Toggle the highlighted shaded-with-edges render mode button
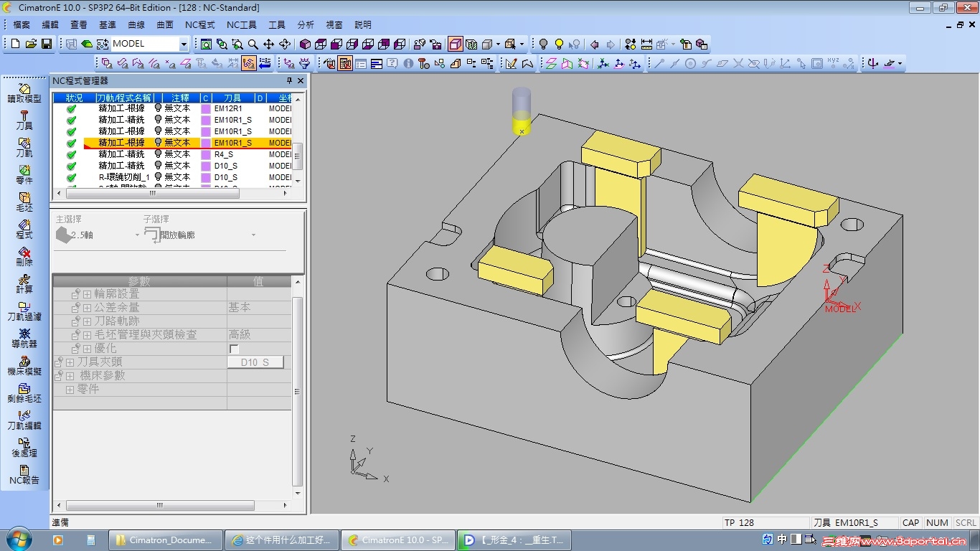This screenshot has width=980, height=551. (x=456, y=44)
